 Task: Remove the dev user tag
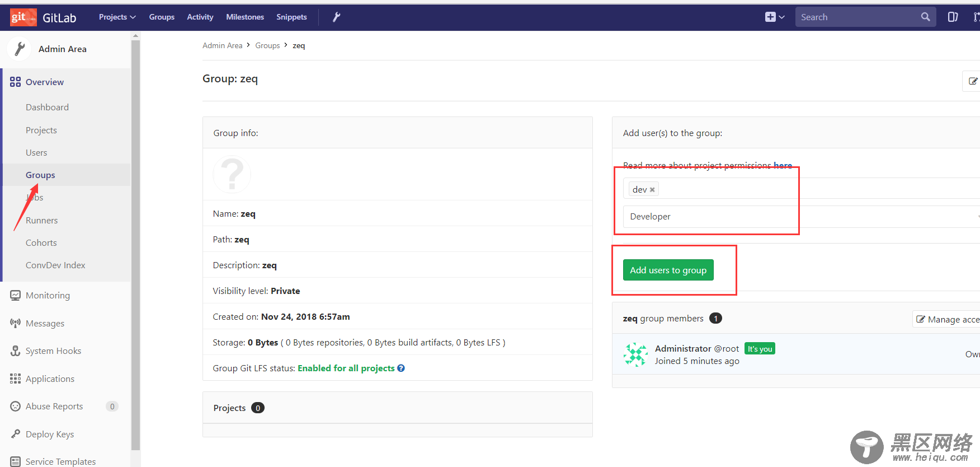652,190
